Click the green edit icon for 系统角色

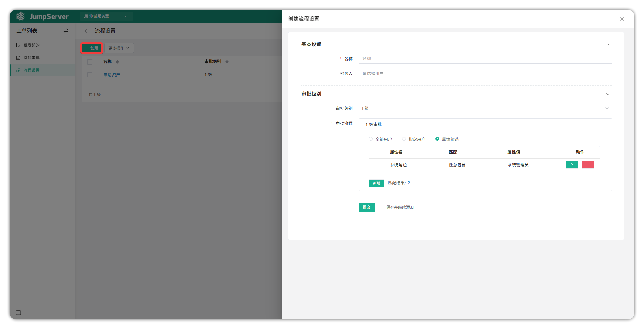coord(572,165)
